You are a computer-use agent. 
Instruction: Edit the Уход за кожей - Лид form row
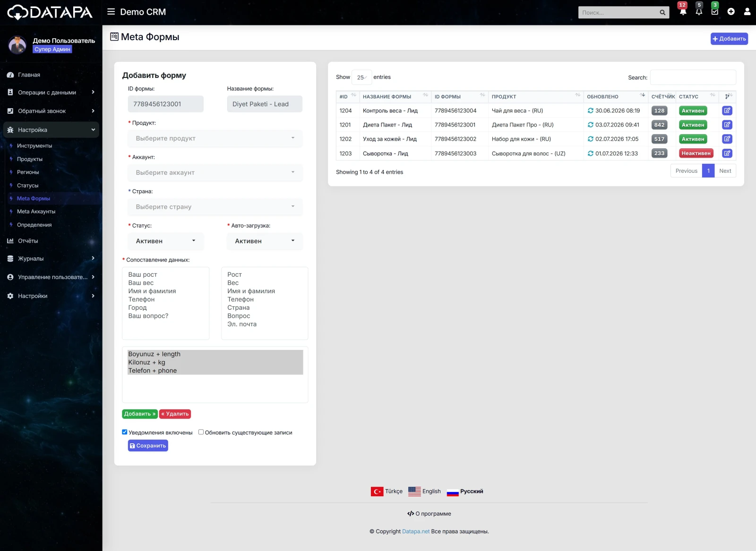tap(727, 139)
